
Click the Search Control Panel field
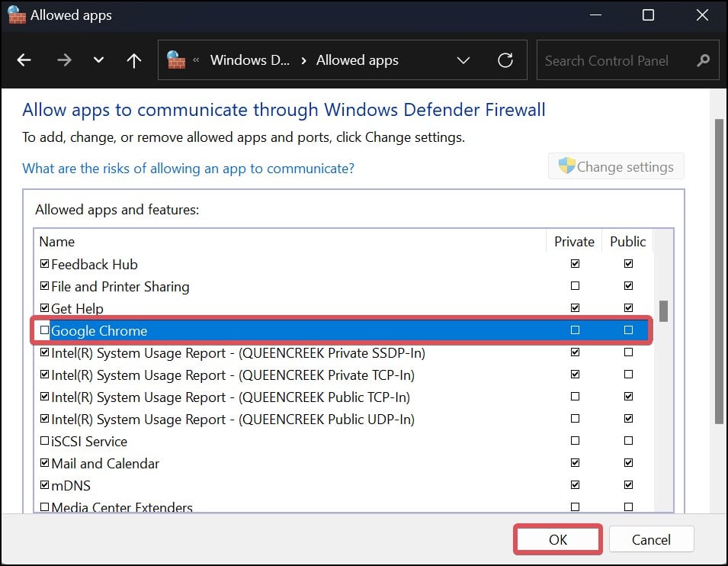coord(627,60)
